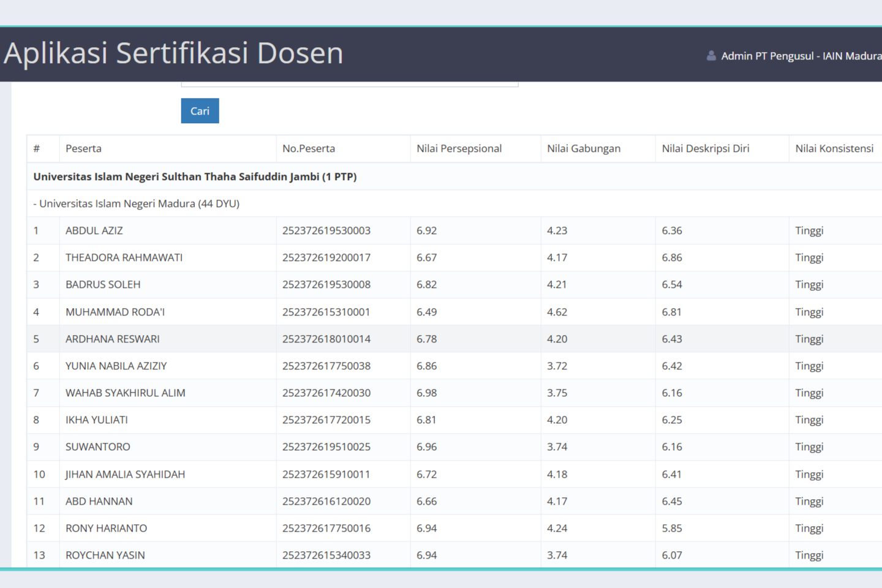This screenshot has width=882, height=588.
Task: Click participant THEADORA RAHMAWATI's name
Action: click(124, 258)
